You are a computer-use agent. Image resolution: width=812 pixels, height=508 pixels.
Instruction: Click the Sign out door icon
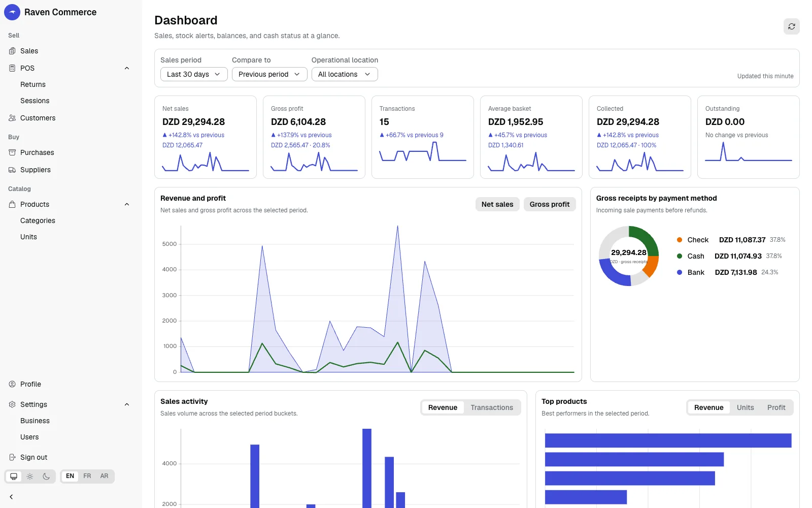point(12,457)
